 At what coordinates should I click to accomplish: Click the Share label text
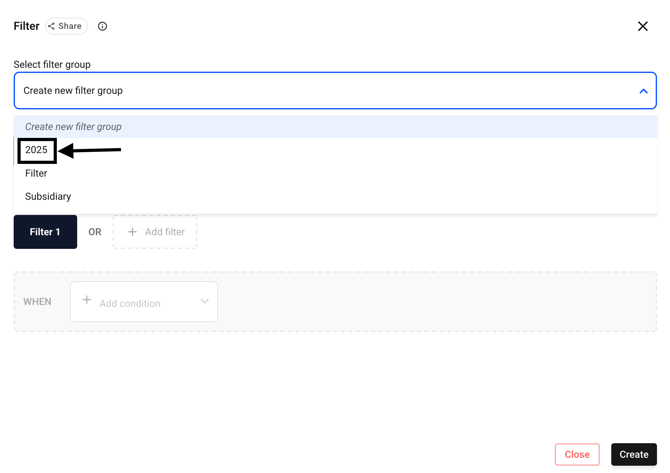coord(70,26)
